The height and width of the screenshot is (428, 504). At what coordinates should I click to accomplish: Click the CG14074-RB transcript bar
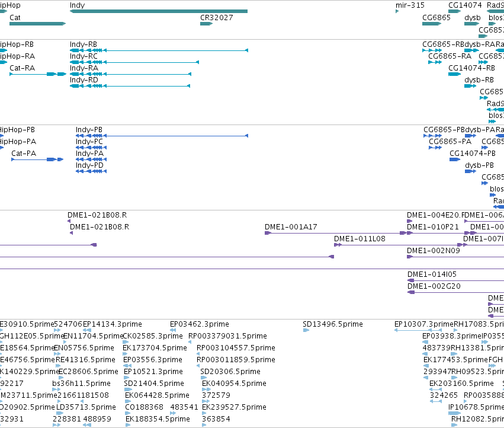point(454,74)
